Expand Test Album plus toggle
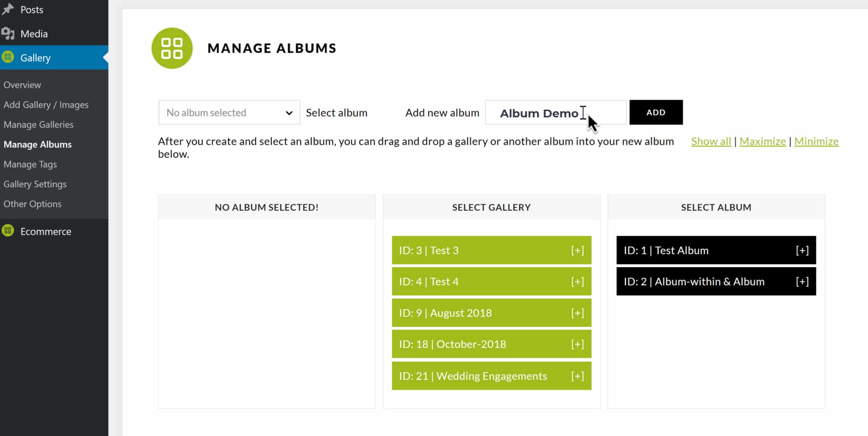The height and width of the screenshot is (436, 868). [802, 250]
